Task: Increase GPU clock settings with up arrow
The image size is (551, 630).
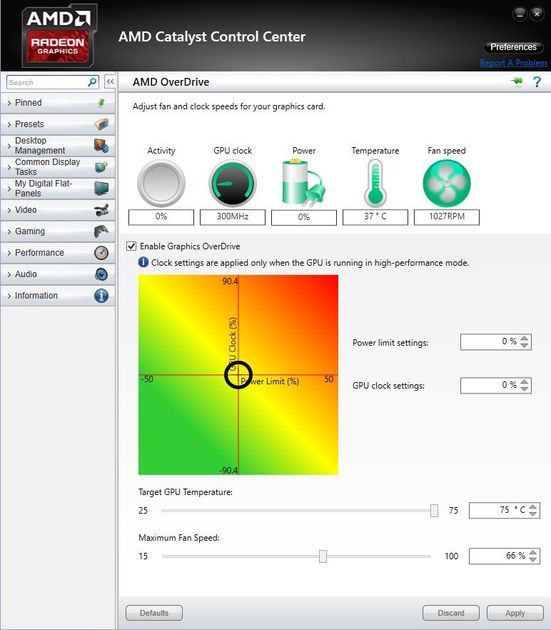Action: (524, 382)
